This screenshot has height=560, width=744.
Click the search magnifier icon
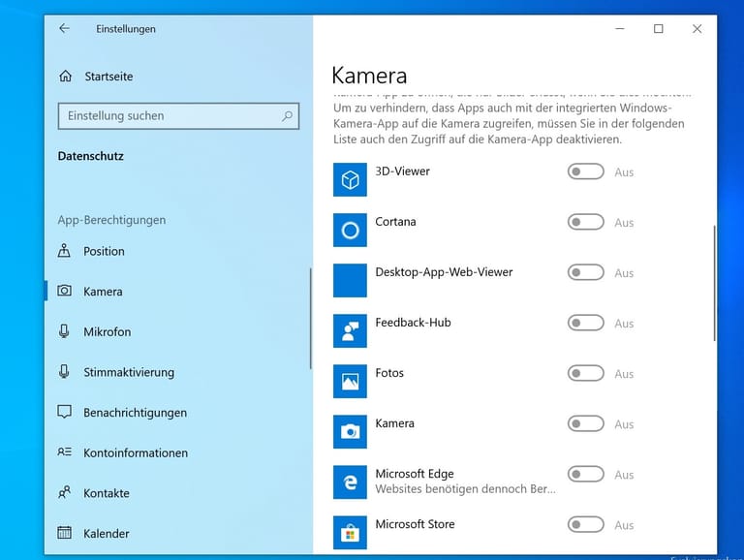287,116
